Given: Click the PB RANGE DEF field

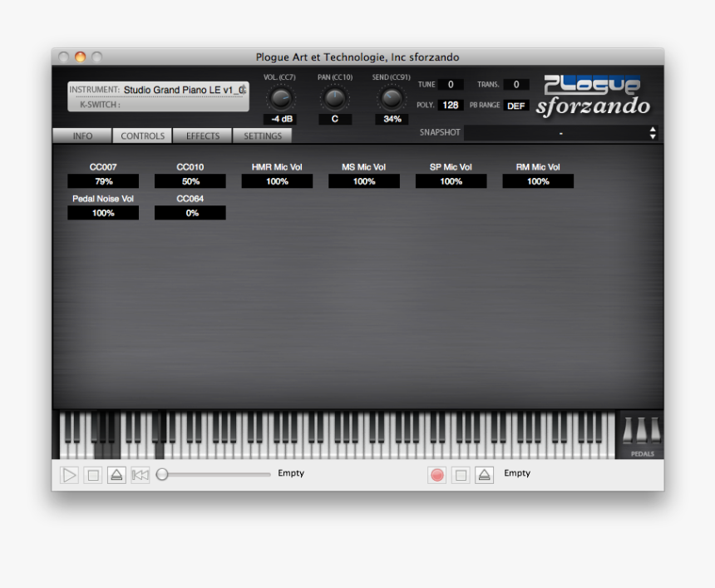Looking at the screenshot, I should coord(515,106).
